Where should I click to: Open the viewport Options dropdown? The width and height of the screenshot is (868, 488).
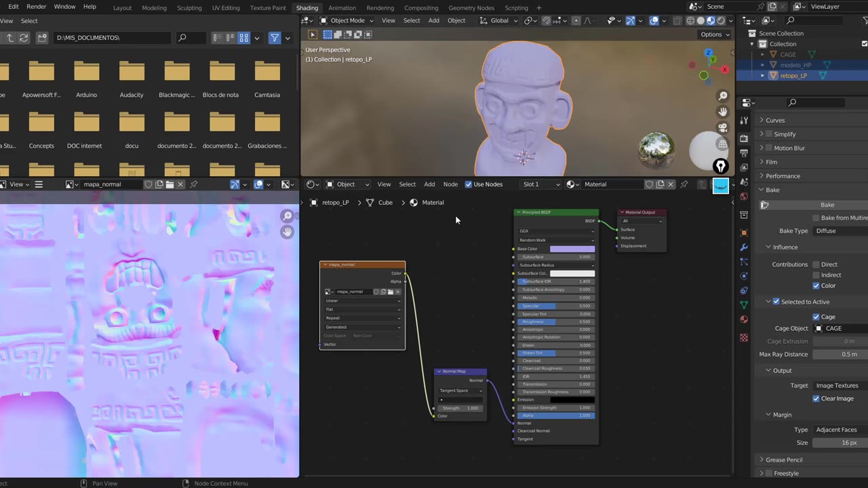tap(715, 35)
